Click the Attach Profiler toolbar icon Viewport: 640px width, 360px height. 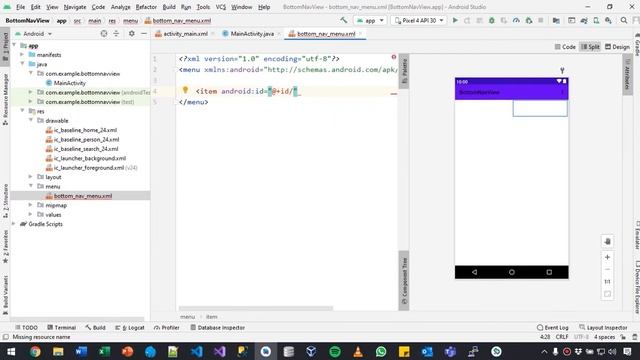pyautogui.click(x=516, y=20)
